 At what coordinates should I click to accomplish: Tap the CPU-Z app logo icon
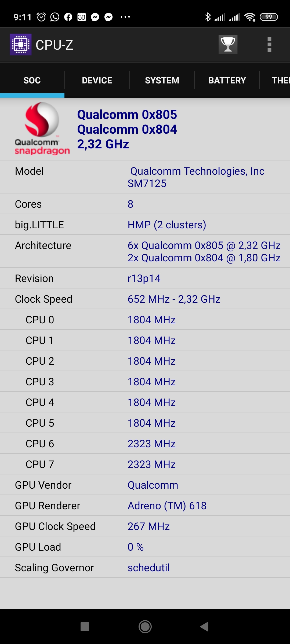(21, 45)
